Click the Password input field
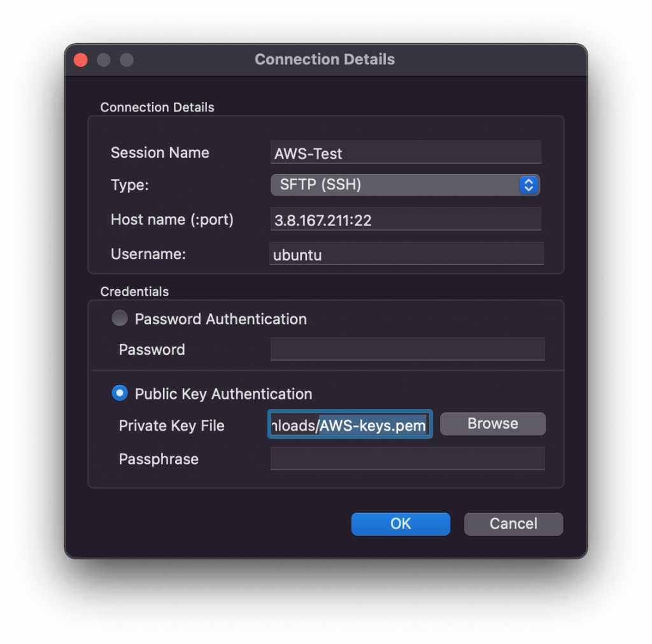This screenshot has width=652, height=644. pos(407,350)
